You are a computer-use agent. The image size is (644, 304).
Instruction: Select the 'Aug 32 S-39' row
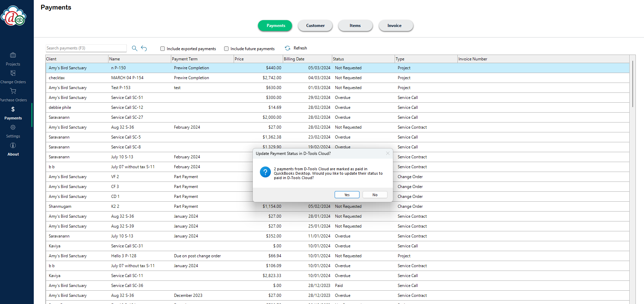coord(337,226)
